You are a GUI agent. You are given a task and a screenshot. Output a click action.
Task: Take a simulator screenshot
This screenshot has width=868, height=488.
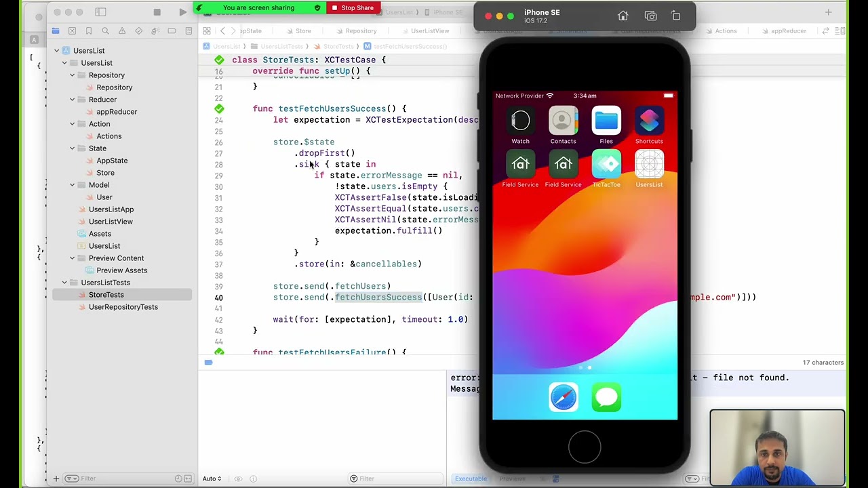point(650,16)
